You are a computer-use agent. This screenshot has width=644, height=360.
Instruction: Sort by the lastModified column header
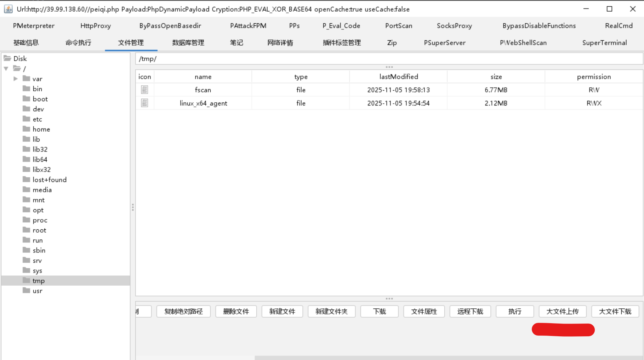click(x=398, y=77)
